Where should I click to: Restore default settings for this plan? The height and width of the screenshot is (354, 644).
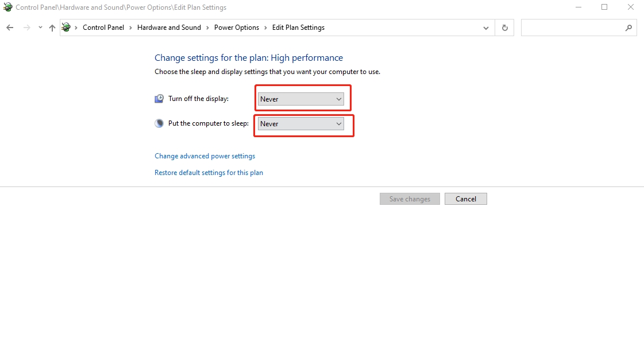click(x=209, y=173)
